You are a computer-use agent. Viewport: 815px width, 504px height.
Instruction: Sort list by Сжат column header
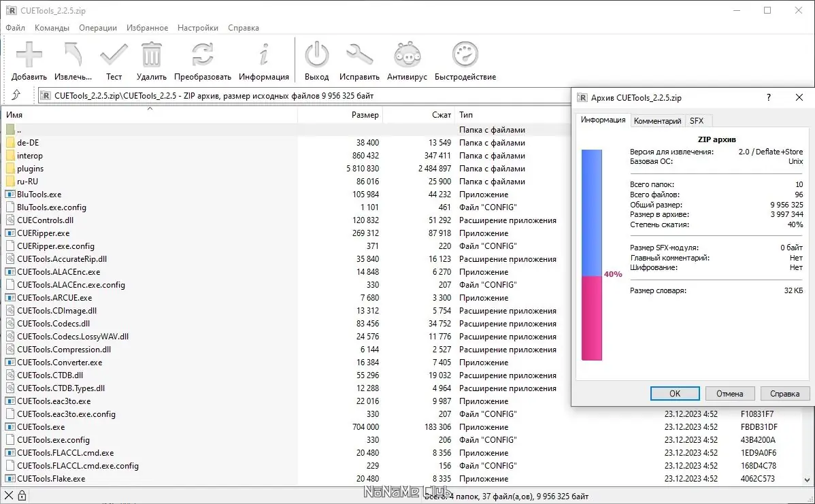click(x=418, y=114)
